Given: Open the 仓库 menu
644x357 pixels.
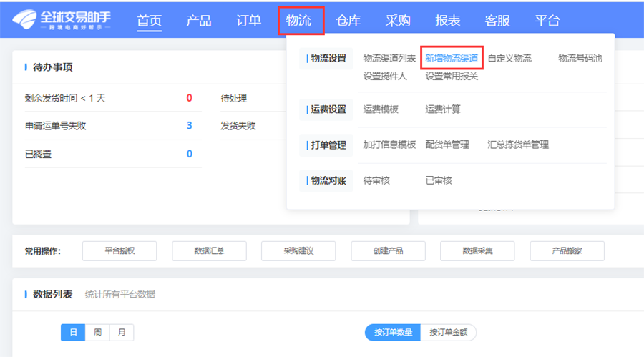Looking at the screenshot, I should click(348, 20).
